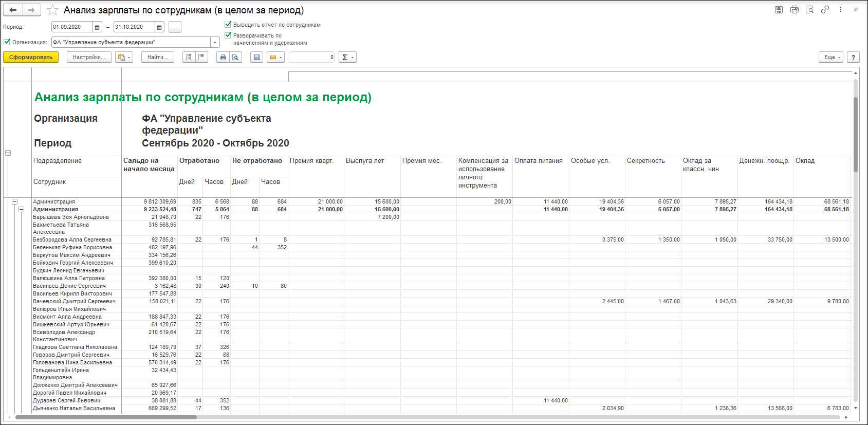
Task: Open the three-dots menu in the title bar
Action: click(840, 10)
